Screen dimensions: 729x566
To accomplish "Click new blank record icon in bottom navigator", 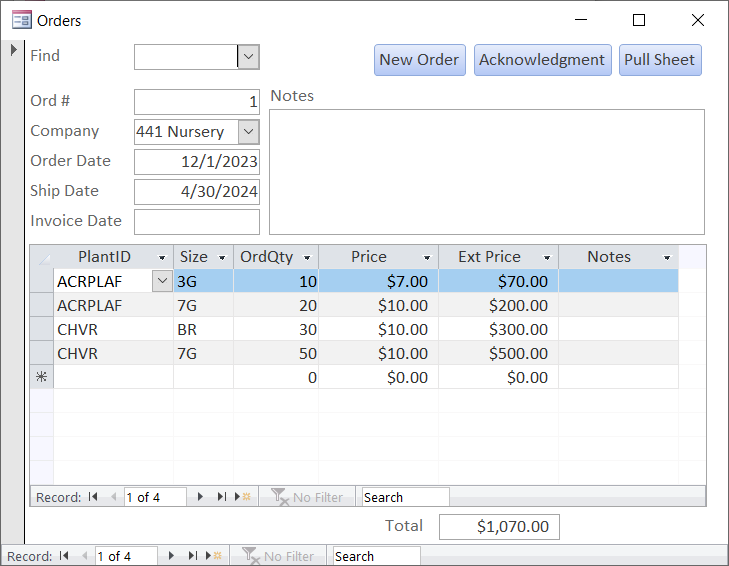I will pyautogui.click(x=213, y=556).
